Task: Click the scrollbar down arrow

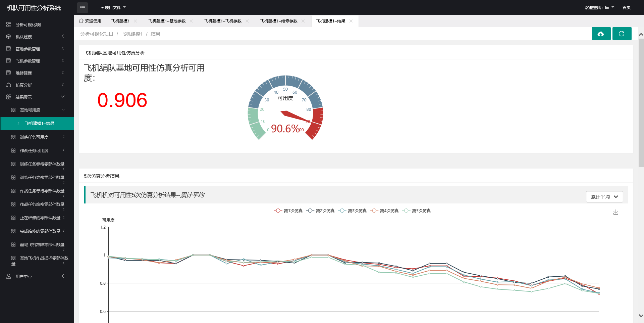Action: (641, 316)
